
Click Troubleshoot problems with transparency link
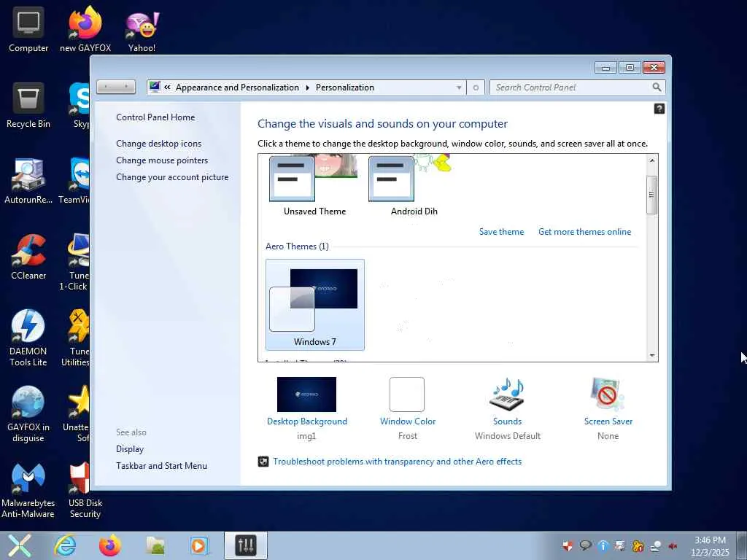click(397, 462)
